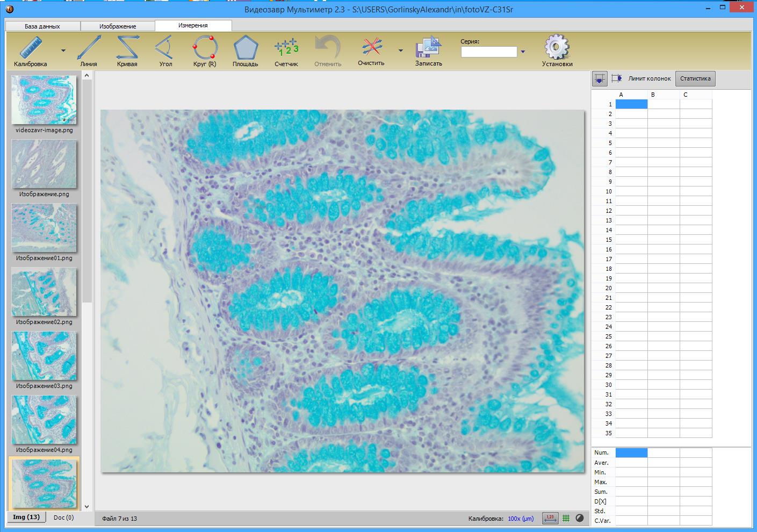This screenshot has height=532, width=757.
Task: Select the Угол angle tool
Action: coord(165,51)
